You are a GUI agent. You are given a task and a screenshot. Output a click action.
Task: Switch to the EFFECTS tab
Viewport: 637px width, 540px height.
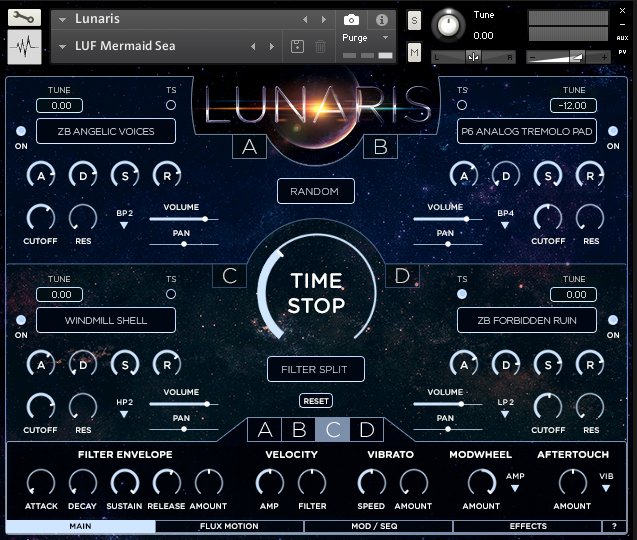click(x=527, y=526)
